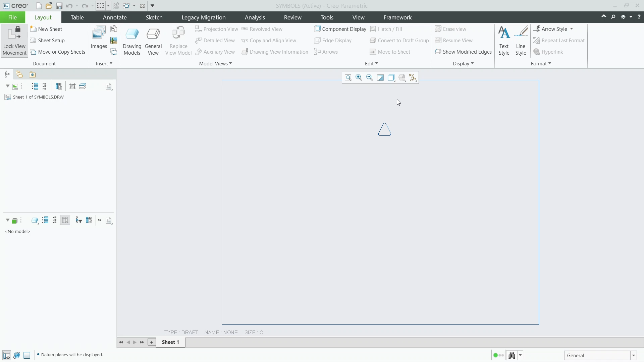Click the Open folder icon in quick access toolbar
The image size is (644, 362).
pyautogui.click(x=49, y=6)
